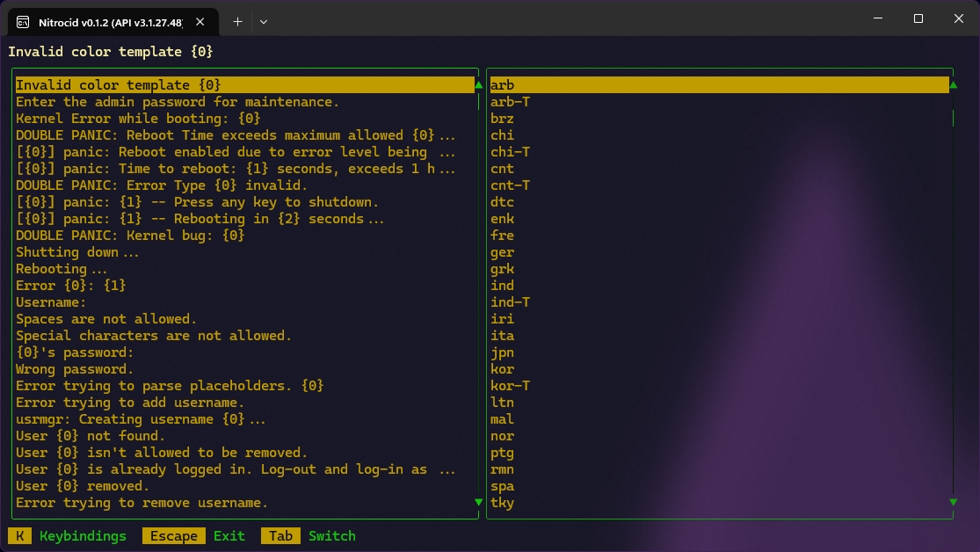Select the 'Wrong password.' string entry
The width and height of the screenshot is (980, 552).
(x=75, y=369)
